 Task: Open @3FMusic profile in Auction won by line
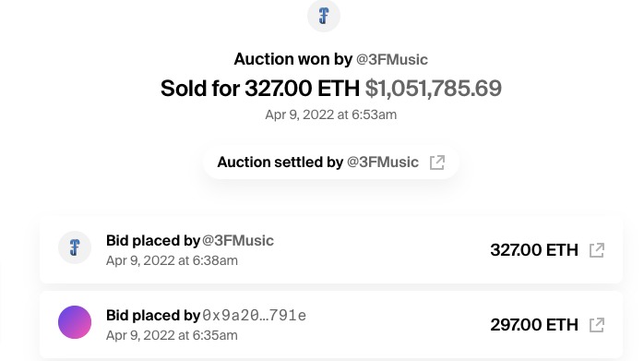pos(392,60)
